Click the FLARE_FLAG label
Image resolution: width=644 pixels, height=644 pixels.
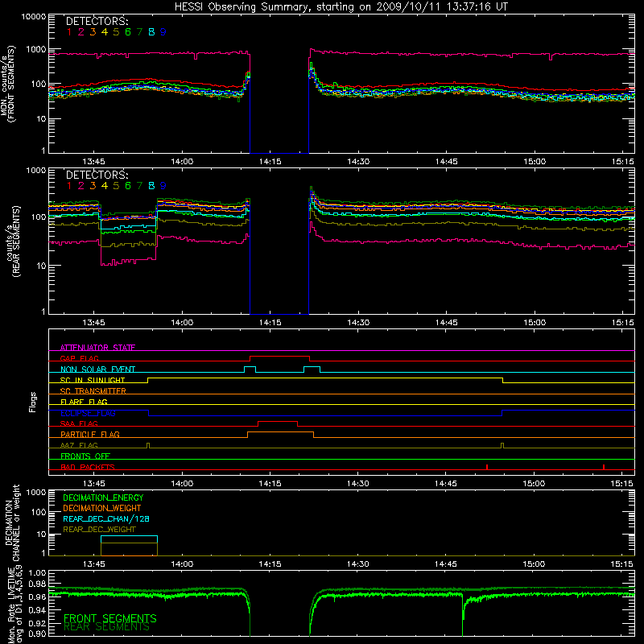coord(84,402)
